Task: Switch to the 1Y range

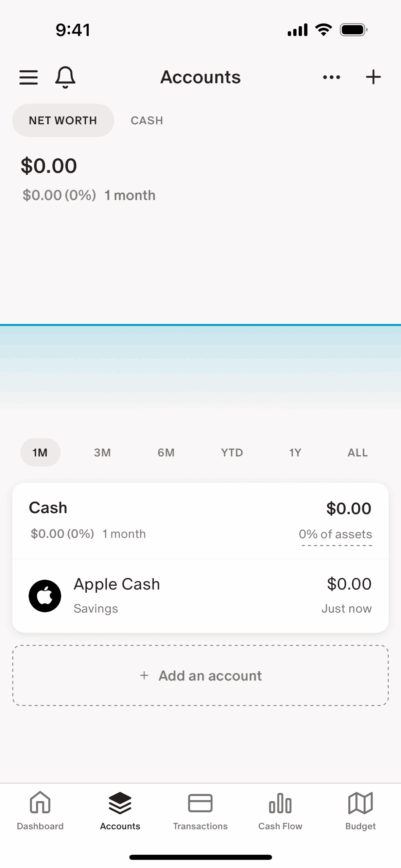Action: click(x=295, y=452)
